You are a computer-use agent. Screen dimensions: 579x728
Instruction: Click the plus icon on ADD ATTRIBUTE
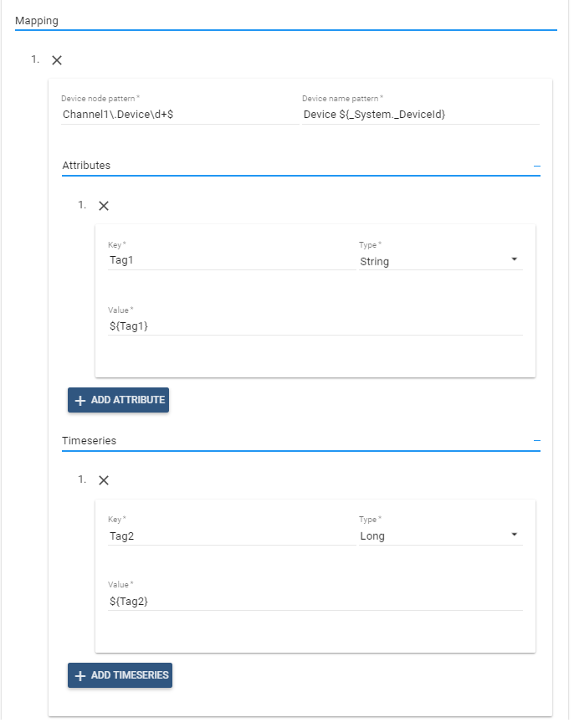(80, 400)
